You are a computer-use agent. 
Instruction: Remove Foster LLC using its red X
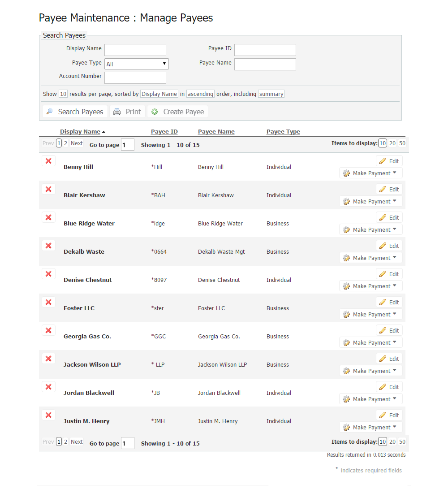point(48,302)
